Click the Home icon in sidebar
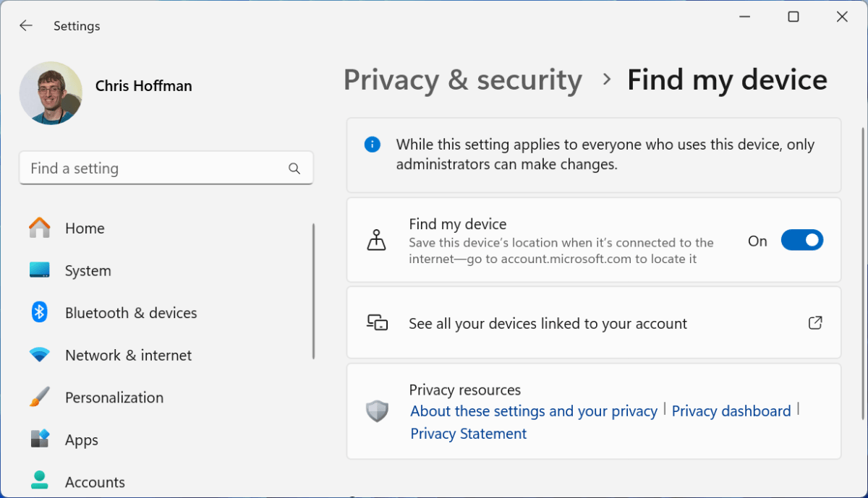The image size is (868, 498). 38,228
